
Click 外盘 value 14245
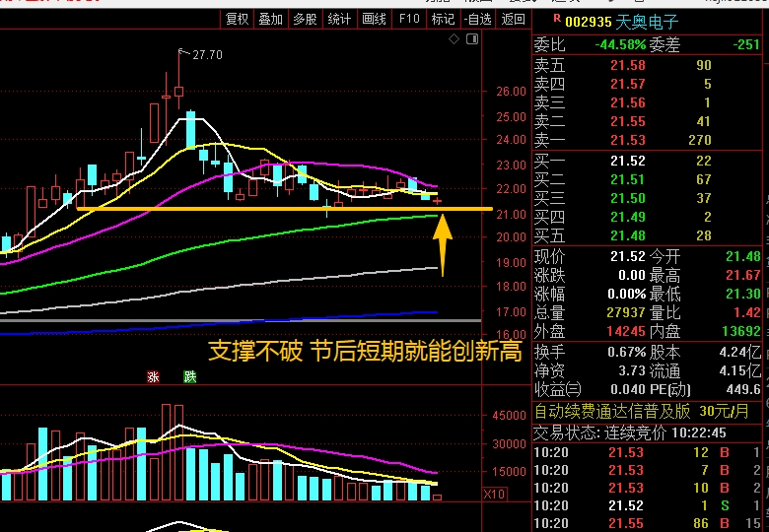626,331
